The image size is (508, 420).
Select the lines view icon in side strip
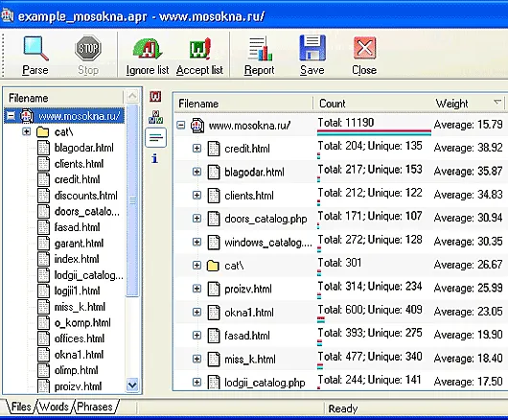click(156, 138)
